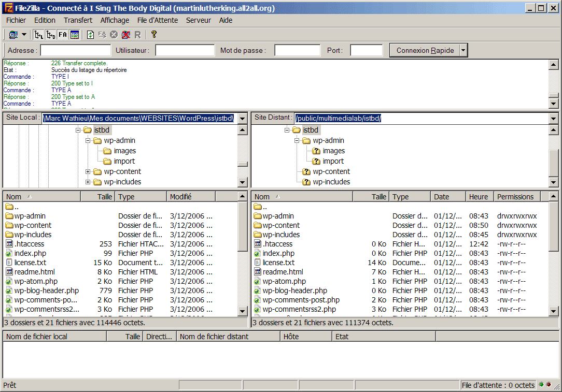
Task: Click the remote file list scroll-down arrow
Action: point(553,311)
